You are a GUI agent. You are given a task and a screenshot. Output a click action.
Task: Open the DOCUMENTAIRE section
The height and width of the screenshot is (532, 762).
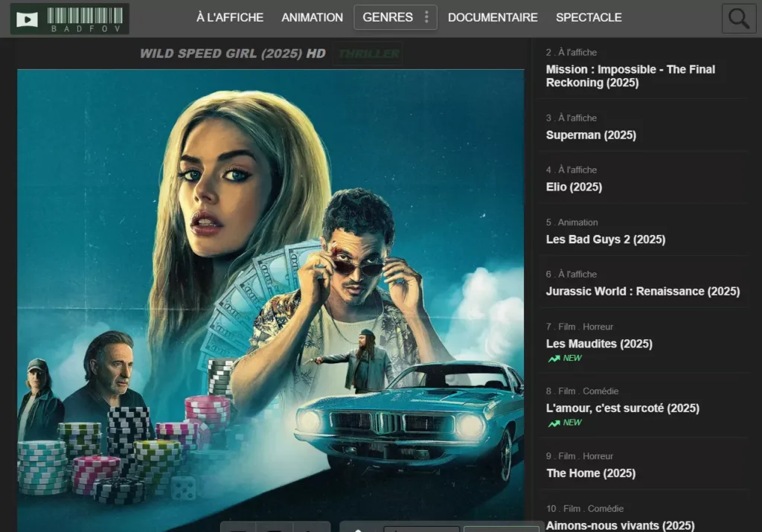click(x=493, y=16)
